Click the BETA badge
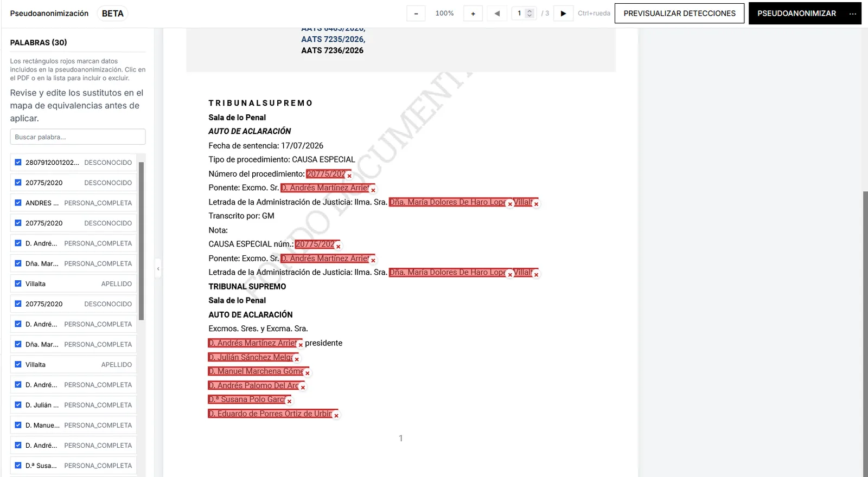This screenshot has height=477, width=868. click(112, 14)
